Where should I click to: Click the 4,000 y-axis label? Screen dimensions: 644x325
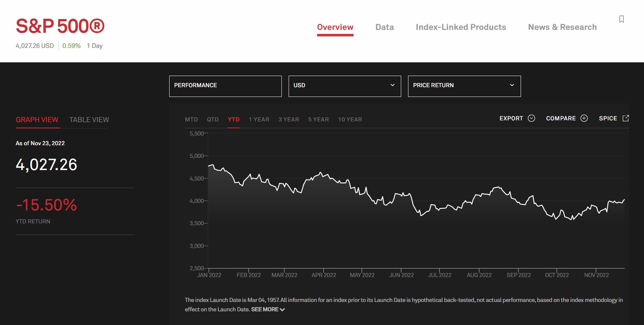click(197, 201)
